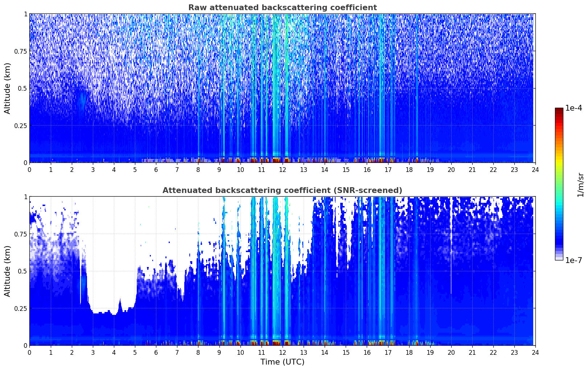The image size is (588, 370).
Task: Click the colorbar minimum label "1e-7"
Action: pyautogui.click(x=573, y=260)
